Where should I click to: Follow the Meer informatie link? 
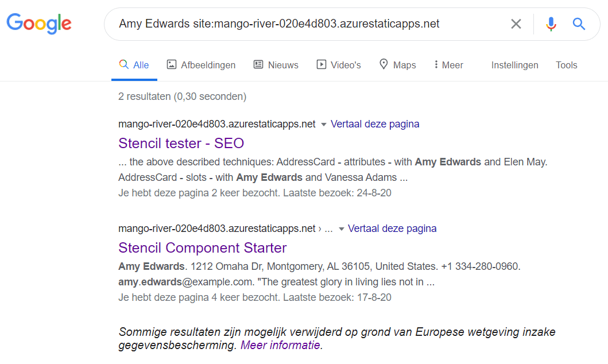click(x=280, y=345)
